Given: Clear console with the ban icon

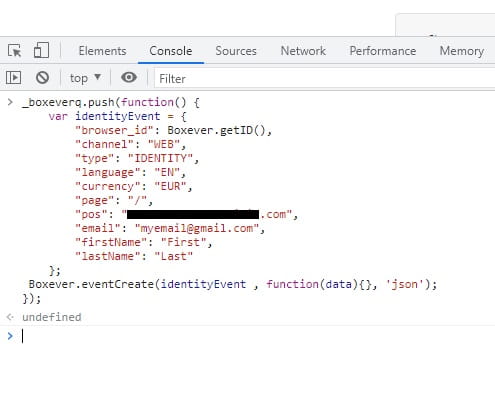Looking at the screenshot, I should [42, 78].
